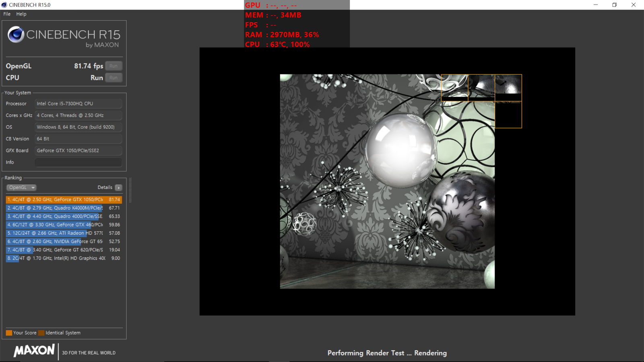Click the orange Your Score legend swatch
Image resolution: width=644 pixels, height=362 pixels.
(x=9, y=333)
